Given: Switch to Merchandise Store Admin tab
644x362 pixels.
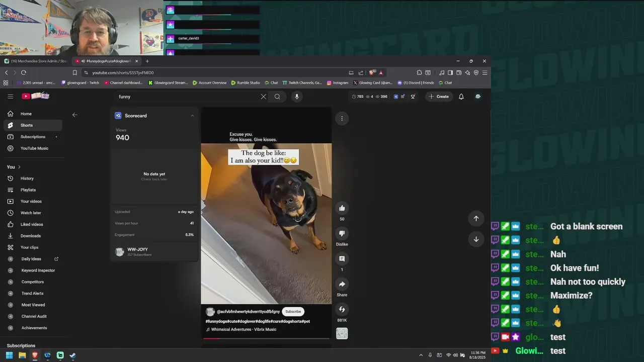Looking at the screenshot, I should pyautogui.click(x=36, y=61).
